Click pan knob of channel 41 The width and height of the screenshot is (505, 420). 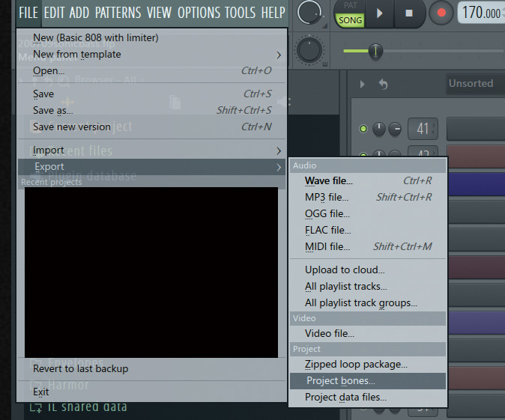[379, 129]
